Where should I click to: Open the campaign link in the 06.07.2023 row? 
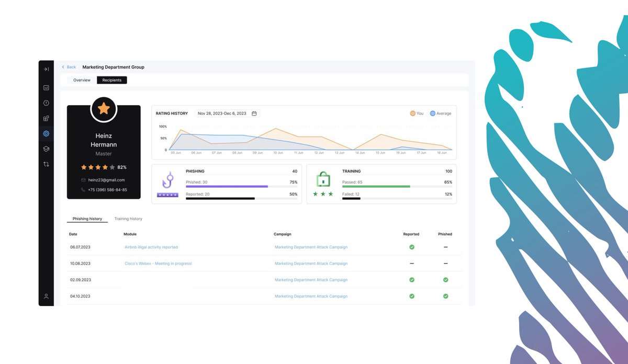click(311, 247)
